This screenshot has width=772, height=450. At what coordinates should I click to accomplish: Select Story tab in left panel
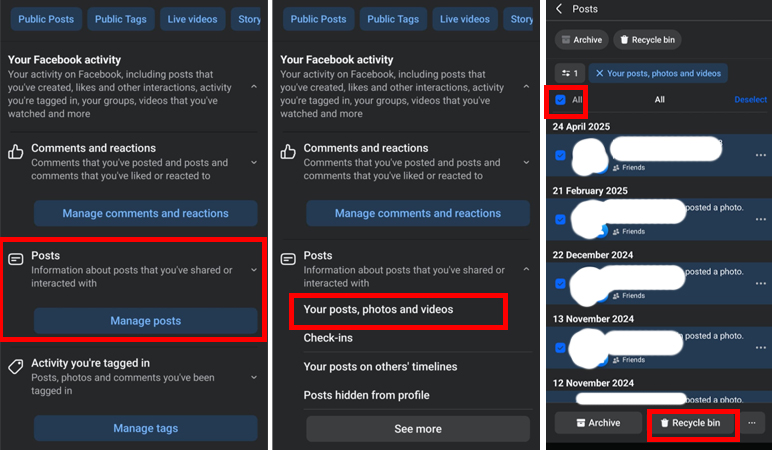pyautogui.click(x=246, y=19)
